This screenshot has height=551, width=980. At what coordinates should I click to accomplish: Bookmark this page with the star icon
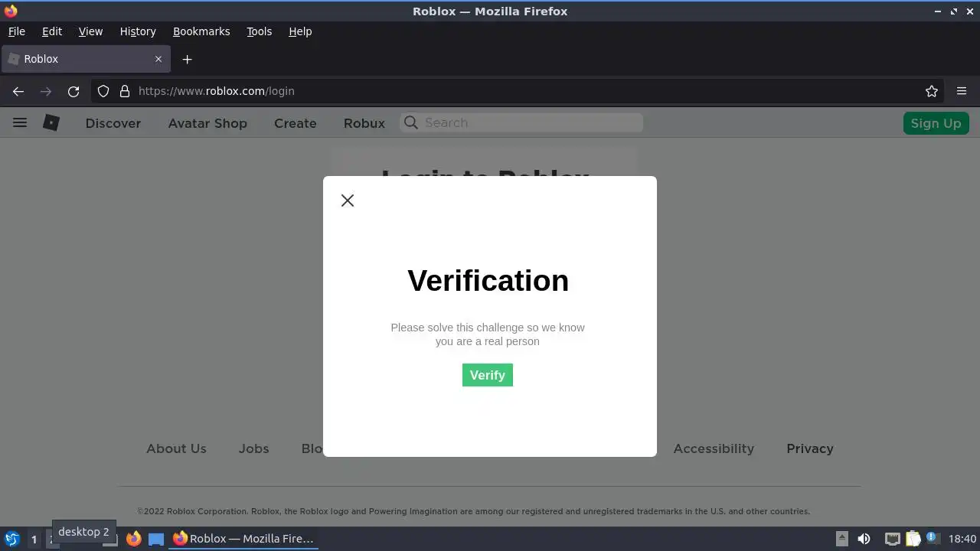932,91
